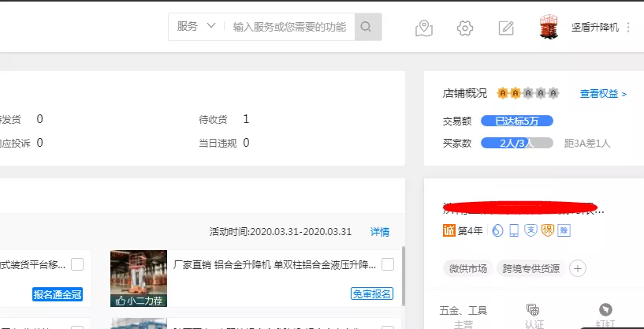The width and height of the screenshot is (644, 329).
Task: Click the 坚盾升降机 account name
Action: [x=594, y=28]
